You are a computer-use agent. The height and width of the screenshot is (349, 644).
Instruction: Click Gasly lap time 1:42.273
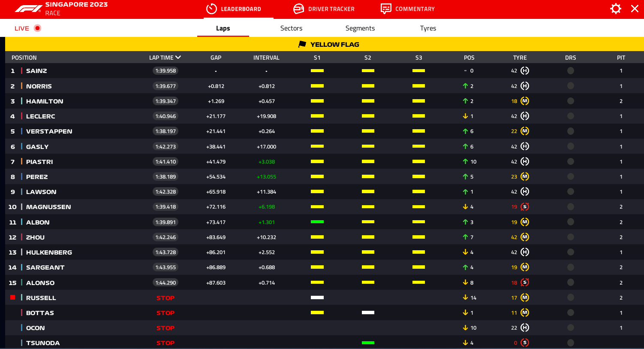pyautogui.click(x=166, y=146)
